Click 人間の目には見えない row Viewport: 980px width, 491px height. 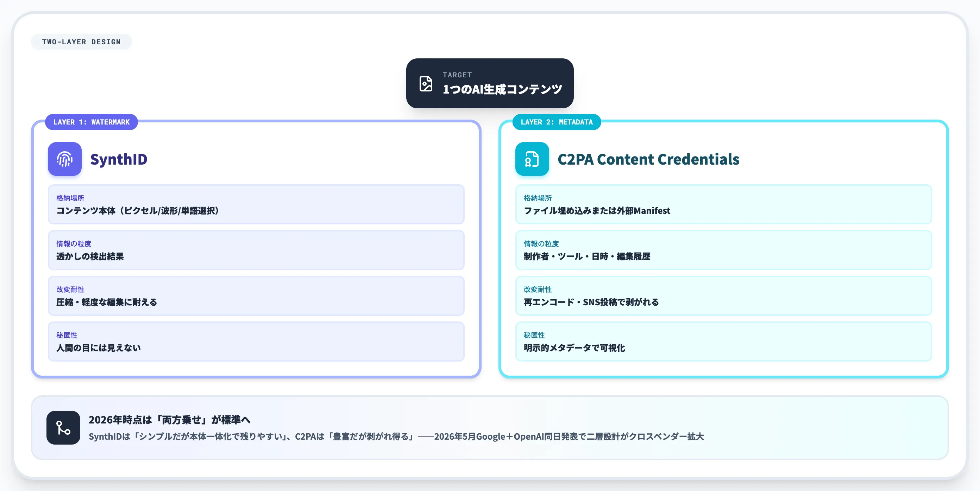256,342
